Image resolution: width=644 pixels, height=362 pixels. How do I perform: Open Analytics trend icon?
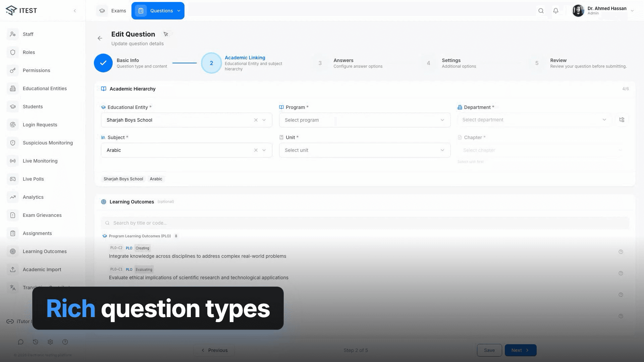pyautogui.click(x=13, y=197)
